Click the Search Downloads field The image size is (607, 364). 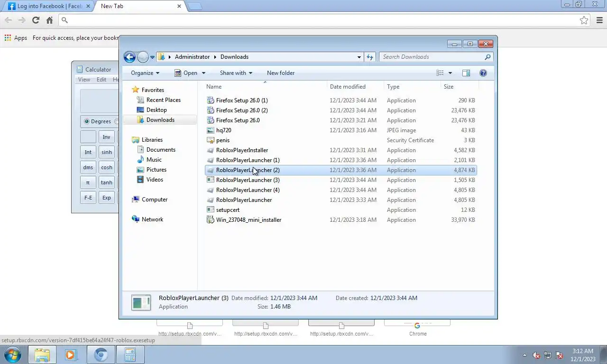431,57
